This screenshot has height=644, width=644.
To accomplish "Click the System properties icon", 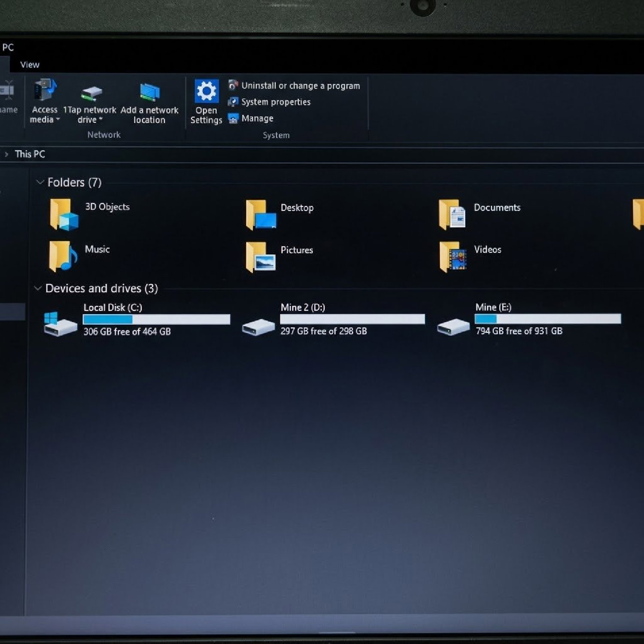I will point(233,102).
